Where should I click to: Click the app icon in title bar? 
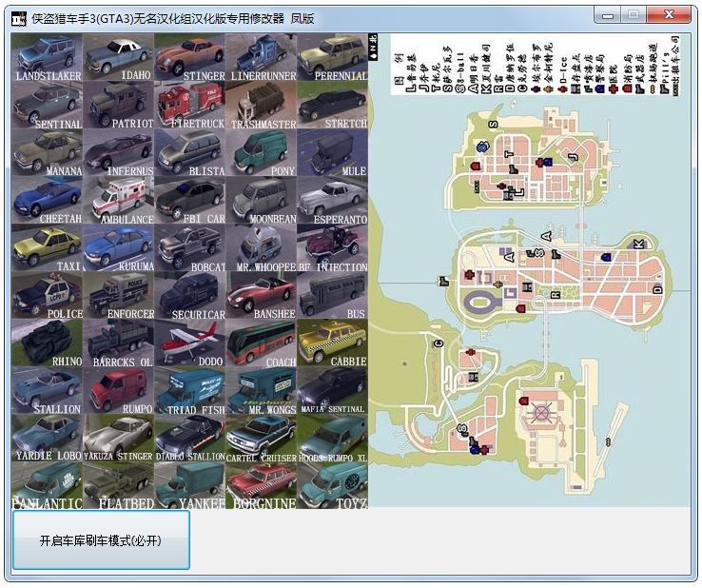(17, 18)
